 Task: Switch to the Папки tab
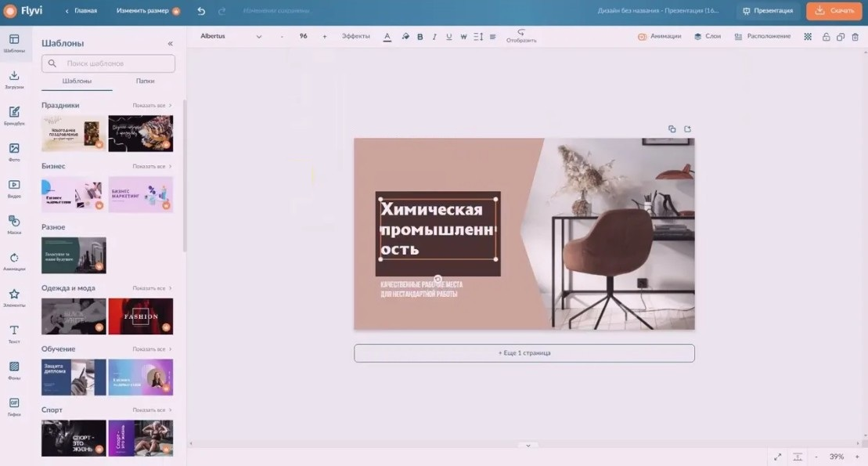(145, 81)
